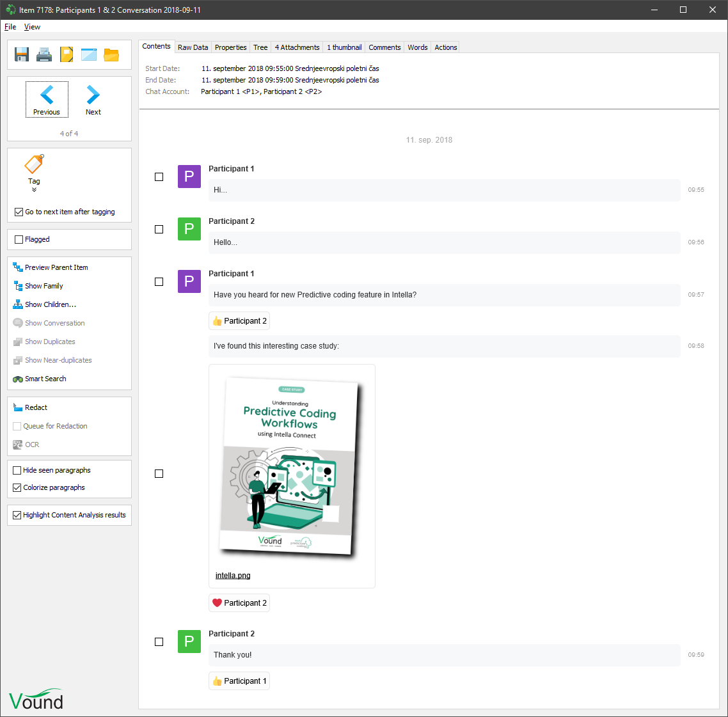Switch to the 4 Attachments tab
This screenshot has height=717, width=728.
pyautogui.click(x=297, y=47)
